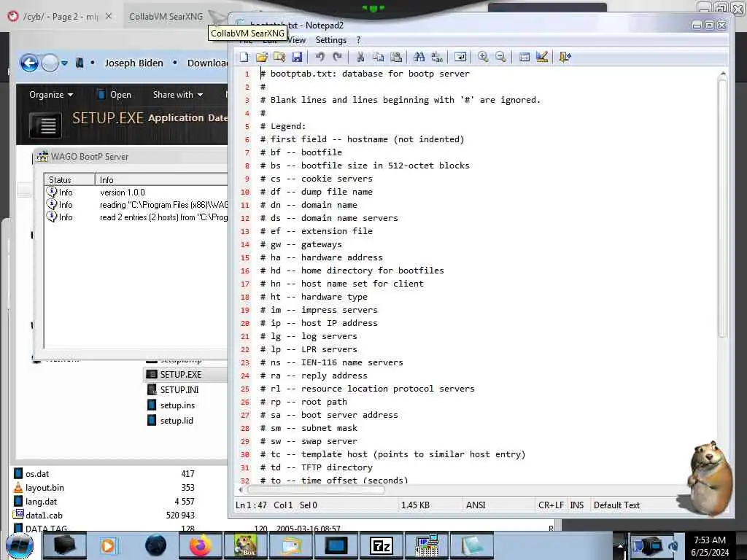Switch to CollabVM SearXNG browser tab

(x=166, y=17)
